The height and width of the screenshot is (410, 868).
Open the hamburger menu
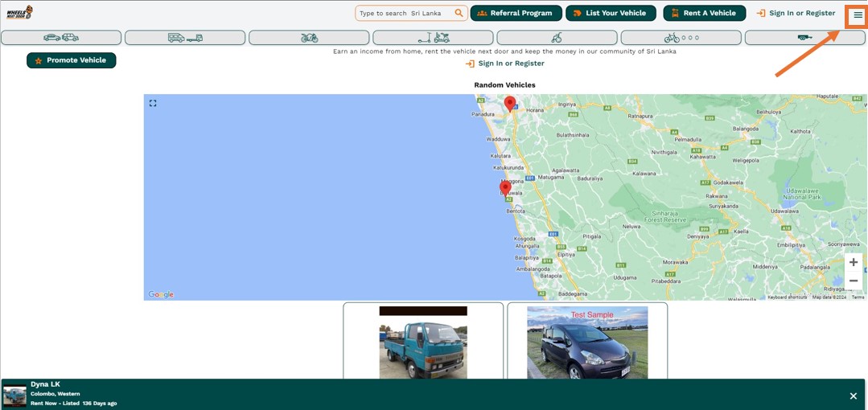point(858,14)
